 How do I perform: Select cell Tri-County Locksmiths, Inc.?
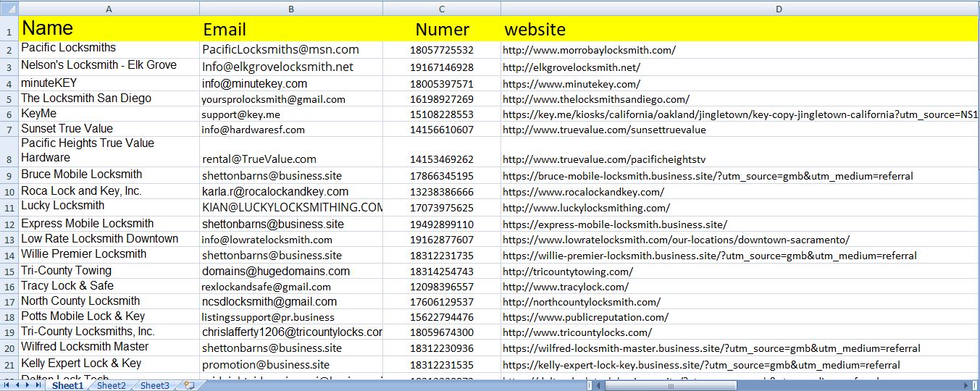click(109, 332)
